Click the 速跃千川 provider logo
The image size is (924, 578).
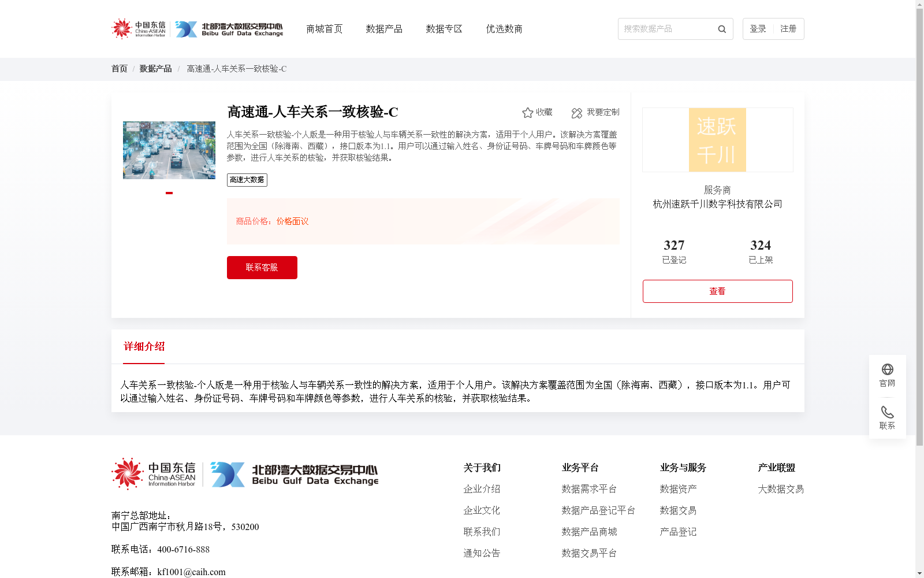pyautogui.click(x=717, y=140)
